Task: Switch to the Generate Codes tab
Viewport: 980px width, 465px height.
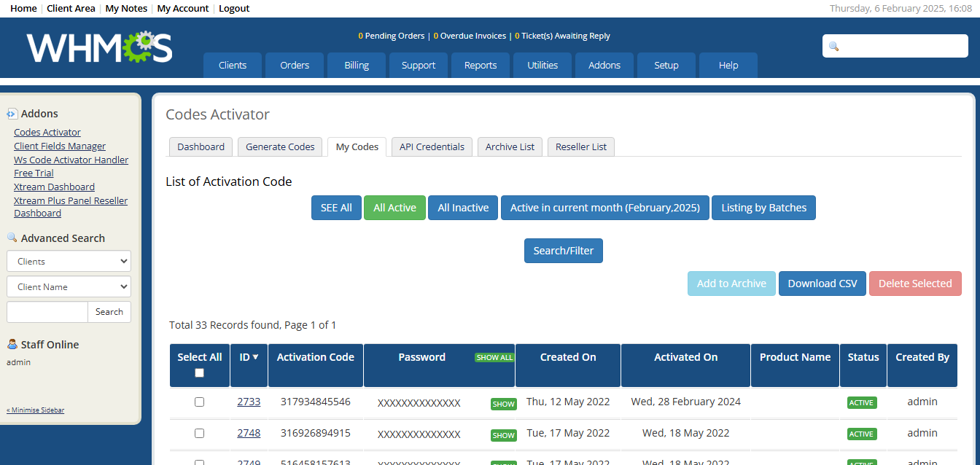Action: click(280, 146)
